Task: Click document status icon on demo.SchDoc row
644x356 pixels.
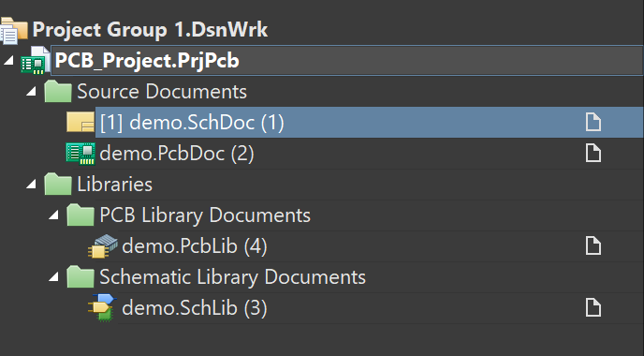Action: point(593,123)
